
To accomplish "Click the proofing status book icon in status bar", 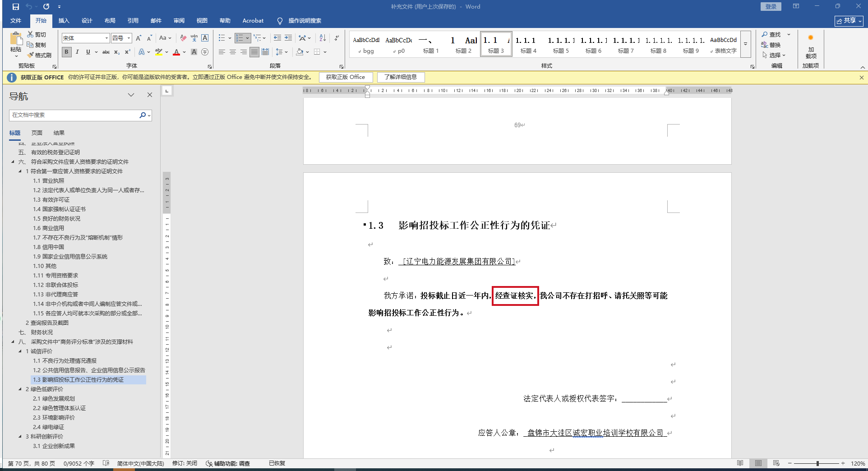I will click(106, 463).
